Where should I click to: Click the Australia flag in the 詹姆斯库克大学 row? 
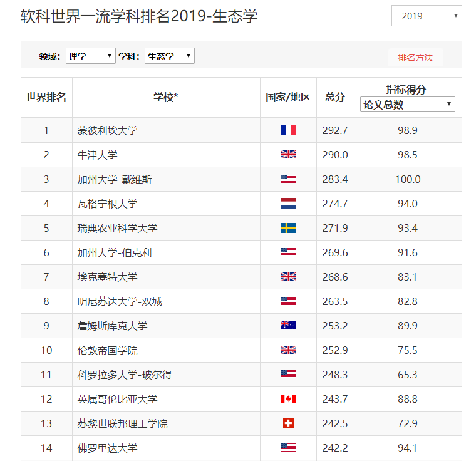click(288, 326)
